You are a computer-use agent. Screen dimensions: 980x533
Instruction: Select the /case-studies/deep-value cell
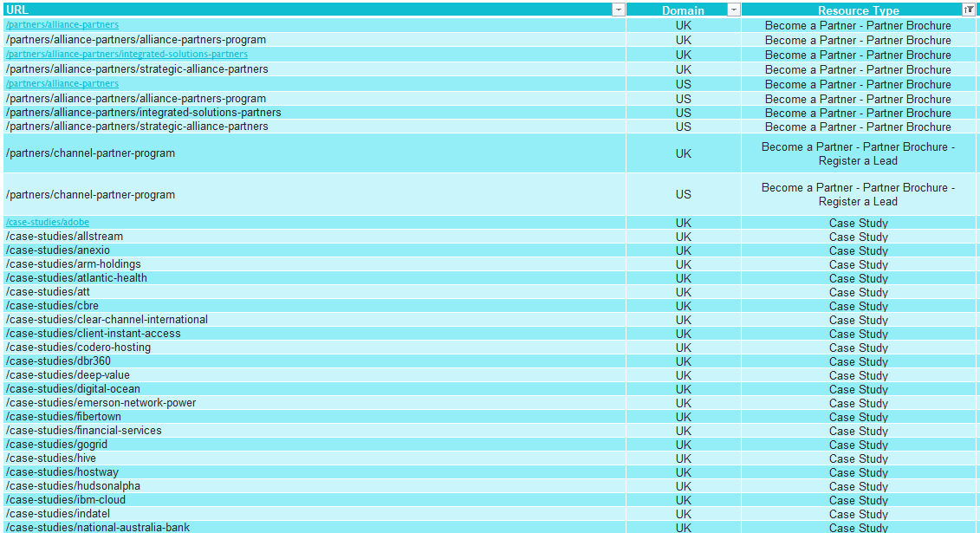point(315,375)
